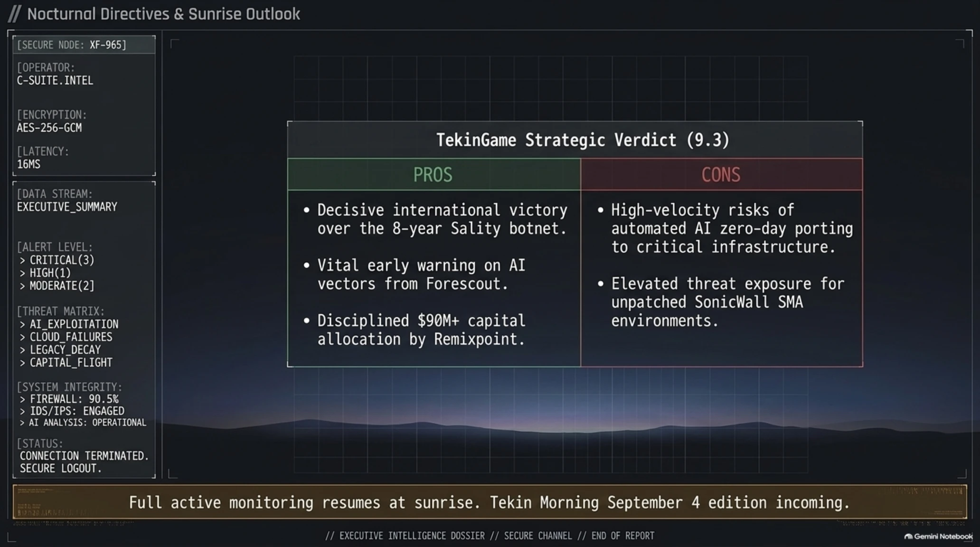Click "SECURE CHANNEL" in the footer

point(538,536)
